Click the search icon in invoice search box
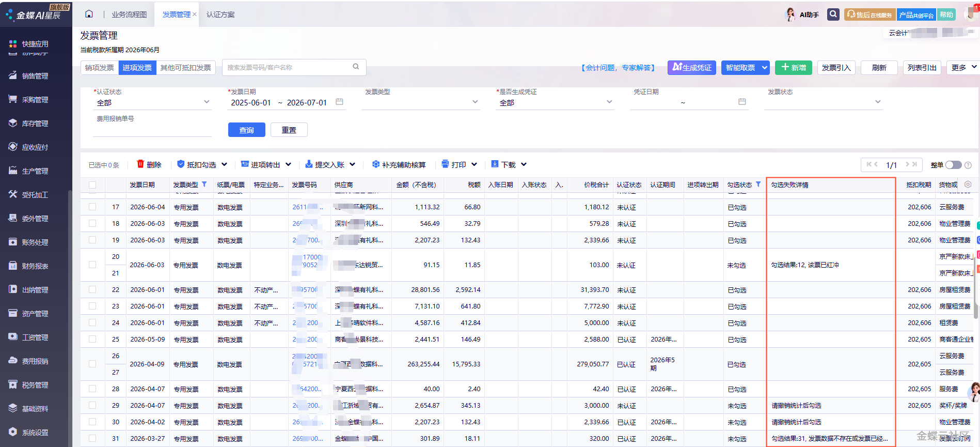Screen dimensions: 980x447 tap(356, 67)
